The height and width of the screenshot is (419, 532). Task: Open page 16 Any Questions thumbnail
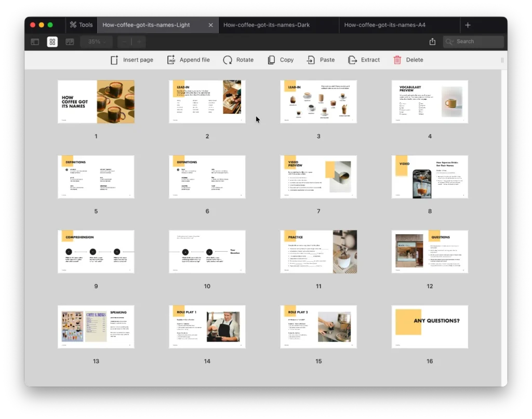click(x=430, y=326)
